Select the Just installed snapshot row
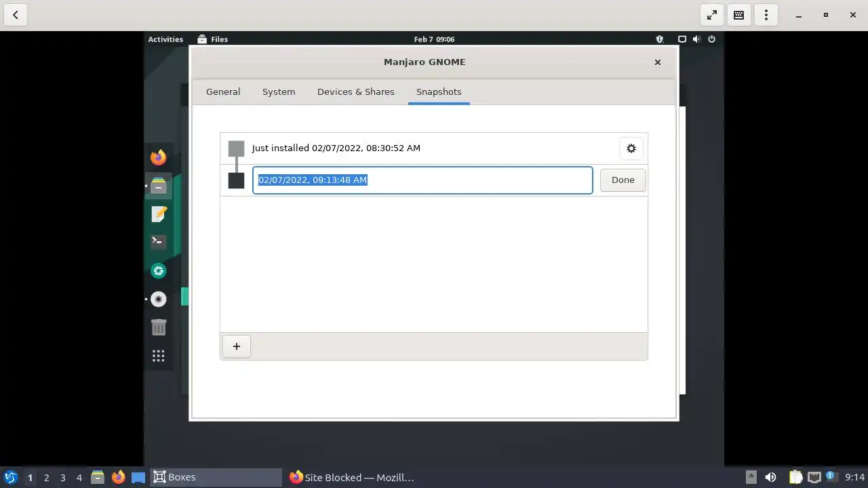 434,148
